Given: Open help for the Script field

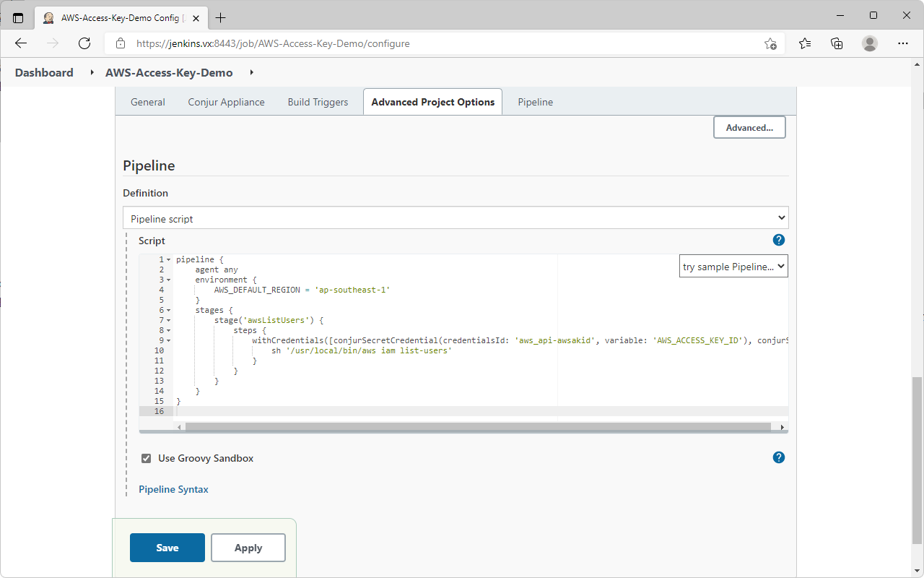Looking at the screenshot, I should (x=778, y=241).
